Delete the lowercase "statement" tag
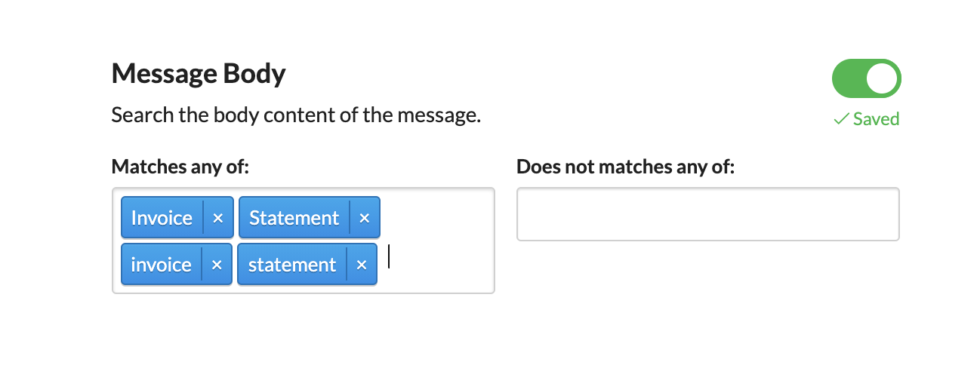This screenshot has width=980, height=368. 362,265
